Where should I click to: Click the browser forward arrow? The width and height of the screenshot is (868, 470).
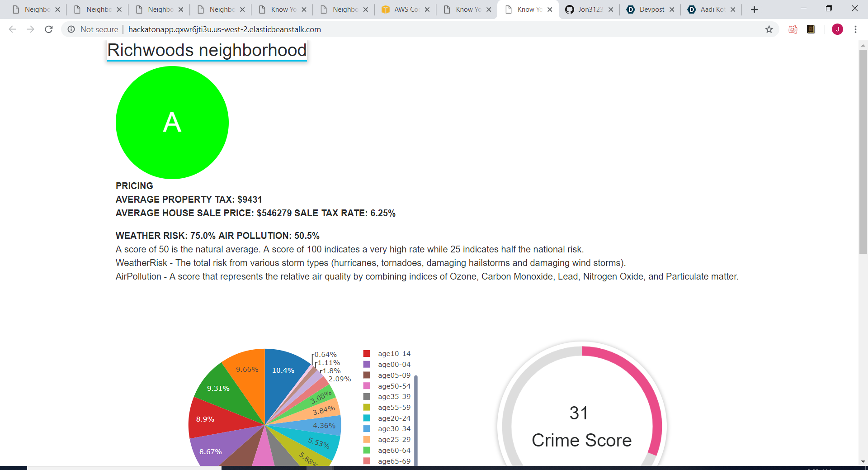tap(30, 29)
